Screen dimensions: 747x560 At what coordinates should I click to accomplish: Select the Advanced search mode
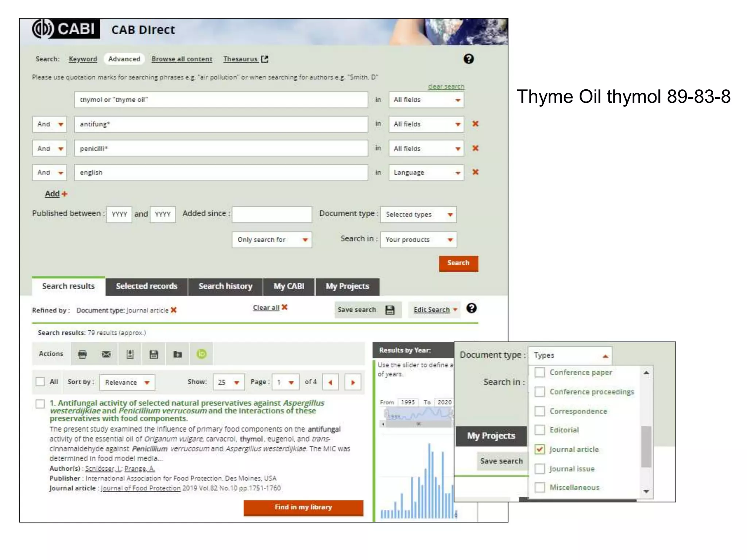[124, 59]
